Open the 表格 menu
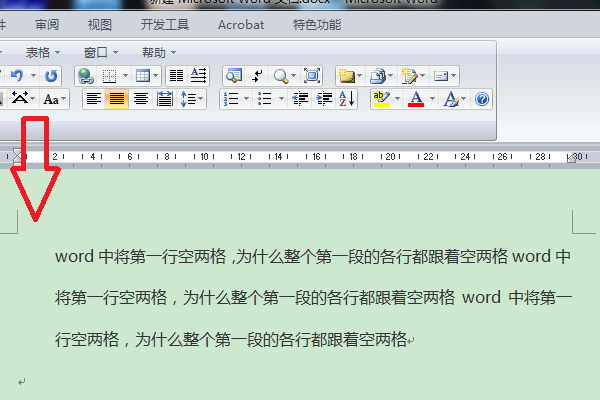 tap(42, 52)
